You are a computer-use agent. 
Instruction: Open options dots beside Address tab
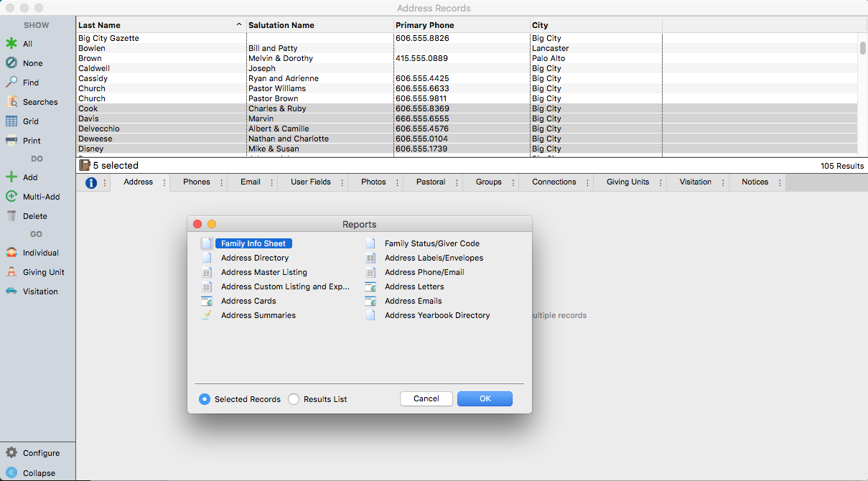click(x=164, y=183)
